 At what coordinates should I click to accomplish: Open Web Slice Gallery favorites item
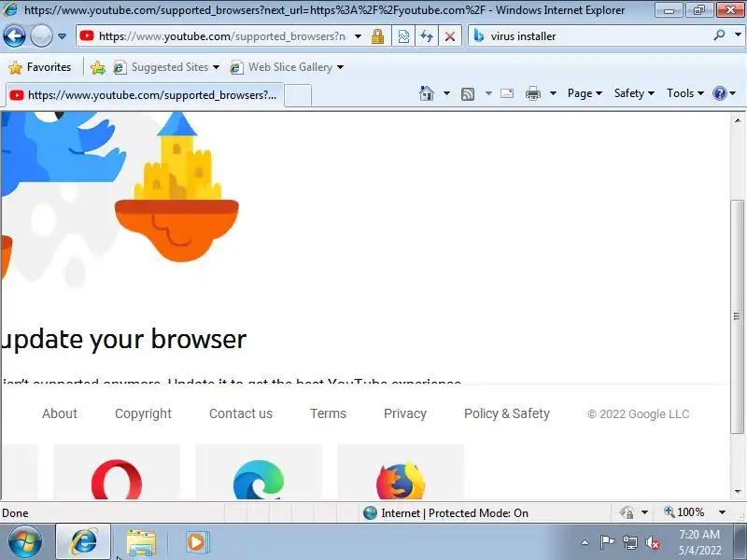click(x=287, y=67)
